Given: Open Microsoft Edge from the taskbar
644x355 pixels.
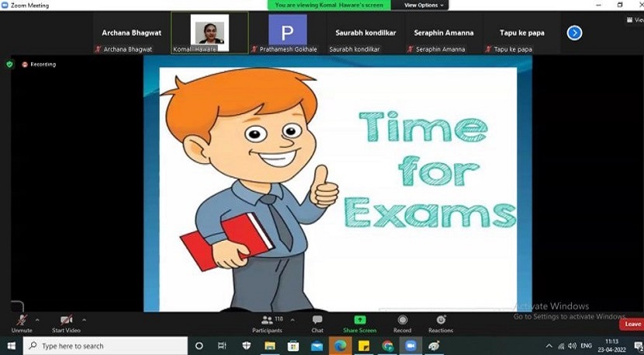Looking at the screenshot, I should tap(340, 346).
